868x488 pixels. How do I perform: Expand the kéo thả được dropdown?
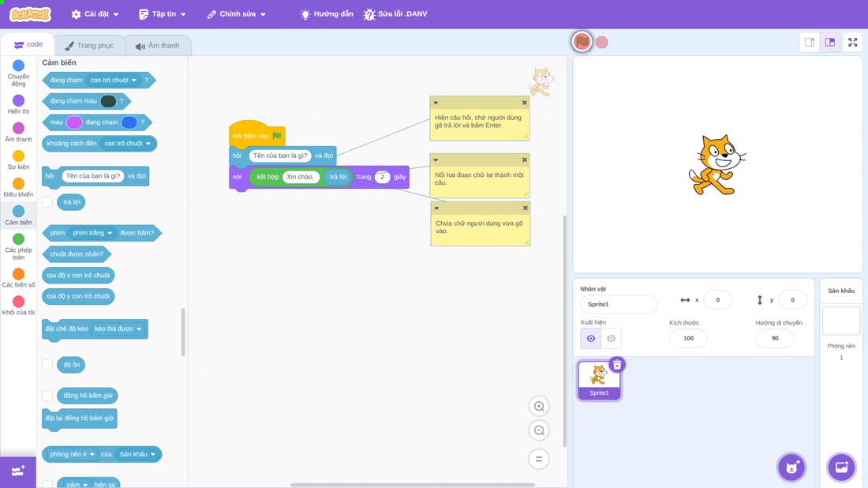pyautogui.click(x=118, y=329)
